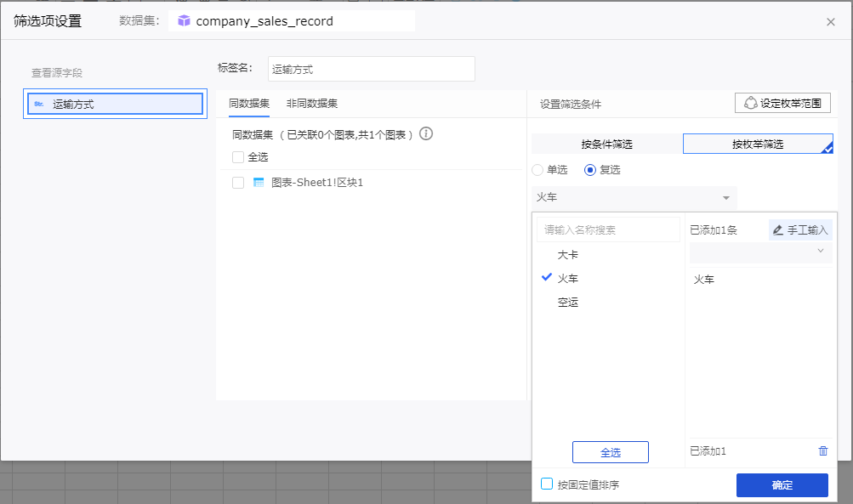853x504 pixels.
Task: Click the table icon of 图表-Sheet1!区块1
Action: (x=259, y=183)
